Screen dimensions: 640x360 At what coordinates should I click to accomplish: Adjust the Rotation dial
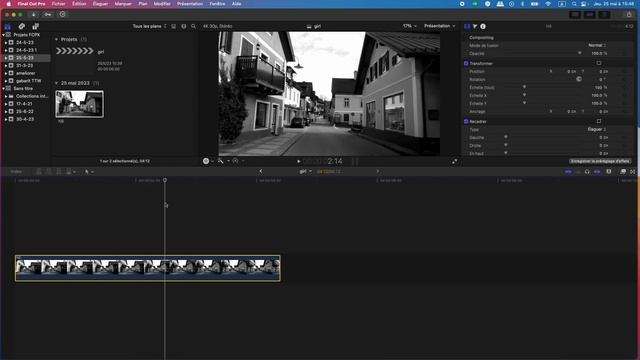pyautogui.click(x=579, y=79)
